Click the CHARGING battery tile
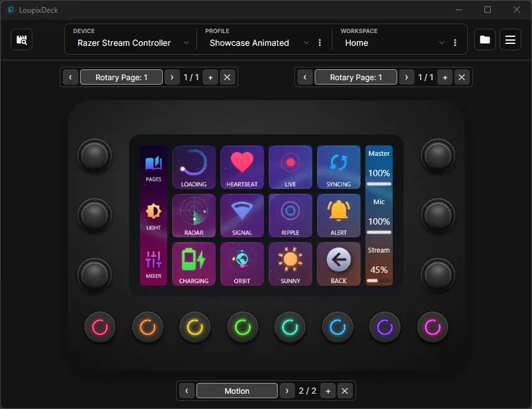Viewport: 532px width, 409px height. pyautogui.click(x=194, y=264)
